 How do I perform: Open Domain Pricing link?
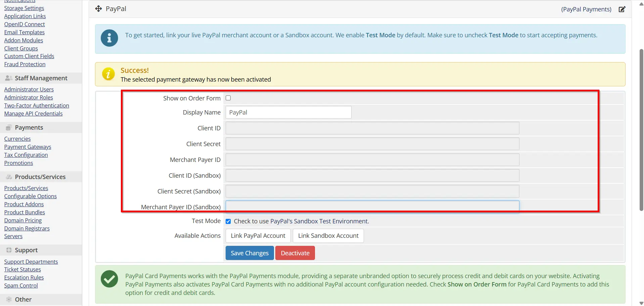(x=23, y=220)
